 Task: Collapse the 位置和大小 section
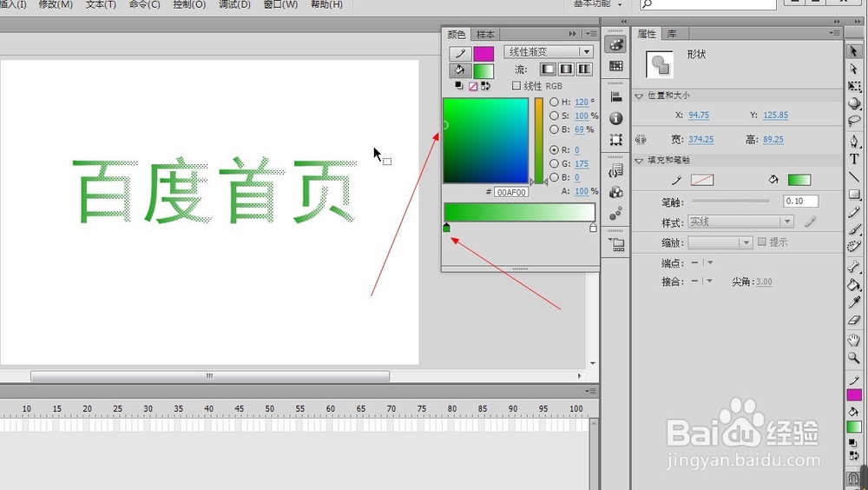[x=639, y=96]
